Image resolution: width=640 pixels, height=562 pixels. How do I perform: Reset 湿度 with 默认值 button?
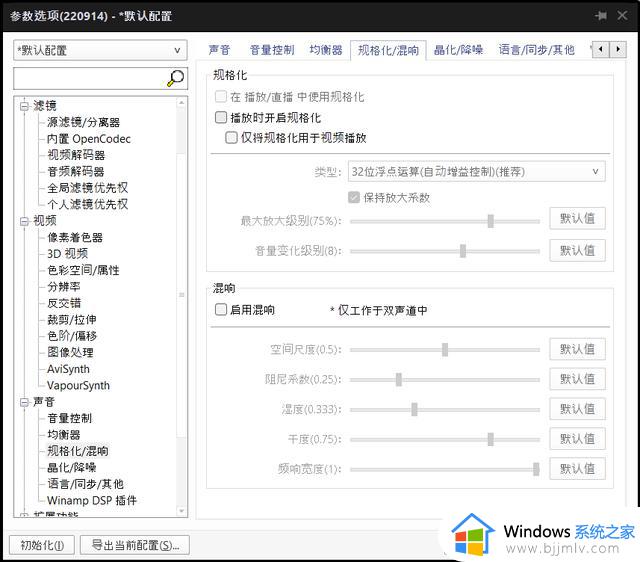coord(577,409)
